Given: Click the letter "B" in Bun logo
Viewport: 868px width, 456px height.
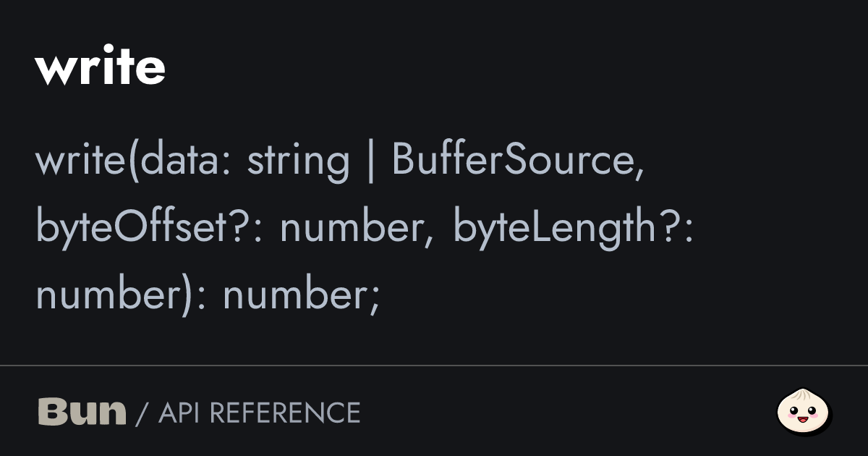Looking at the screenshot, I should (x=50, y=412).
